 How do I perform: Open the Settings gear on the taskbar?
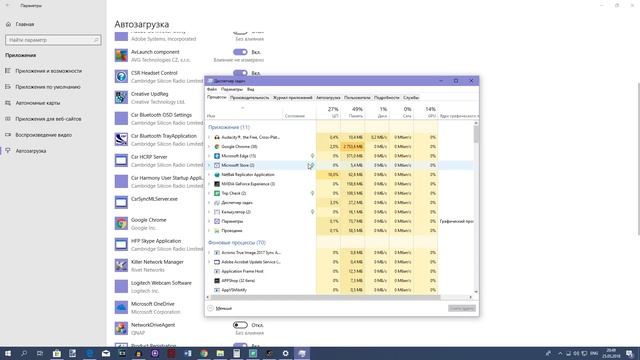pos(286,353)
